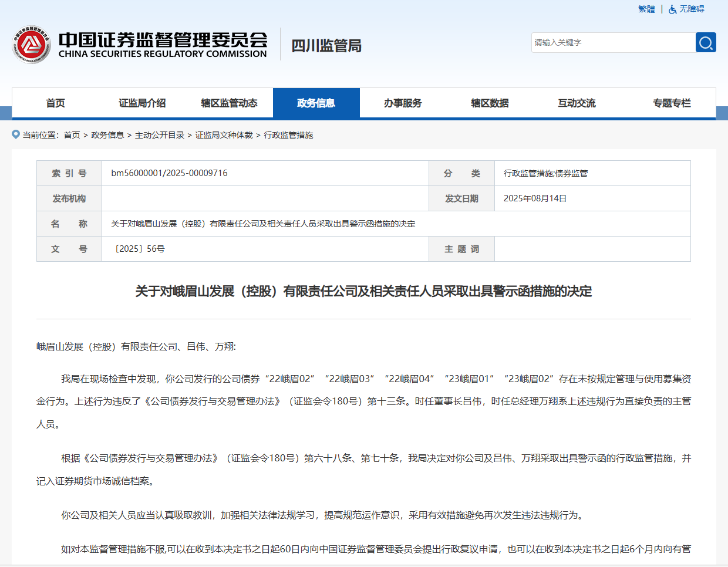
Task: Open 主动公开目录 breadcrumb link
Action: [x=160, y=135]
